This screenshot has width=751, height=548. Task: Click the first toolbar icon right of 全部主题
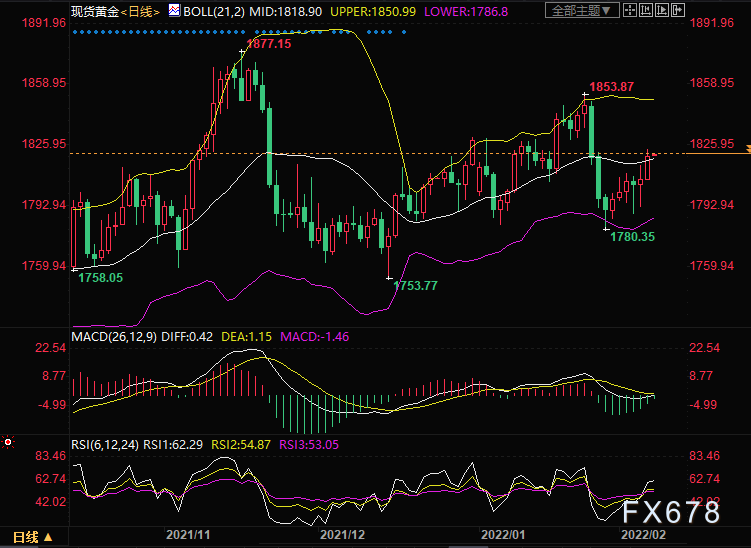630,12
